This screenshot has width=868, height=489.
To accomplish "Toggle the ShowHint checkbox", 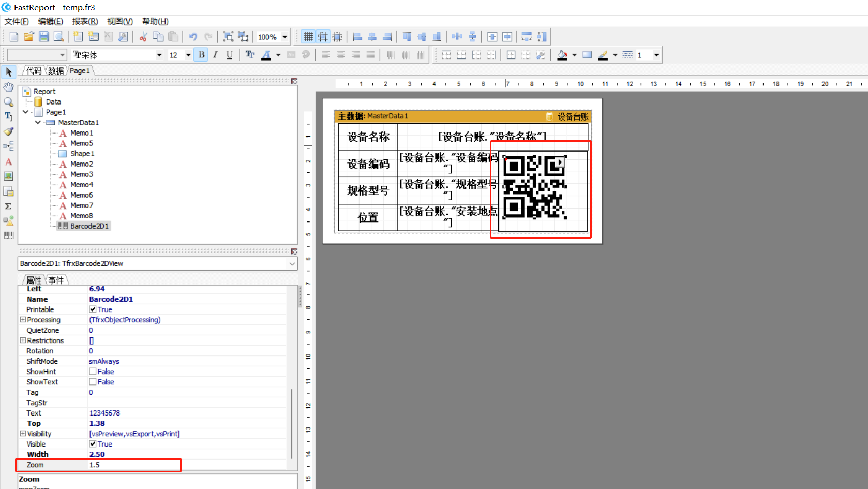I will [93, 372].
